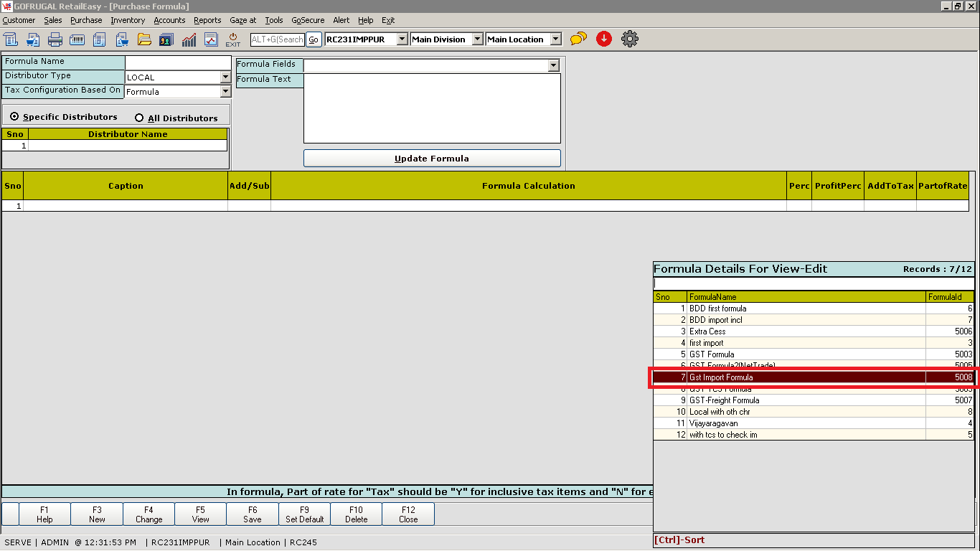
Task: Open the Main Location dropdown
Action: point(556,39)
